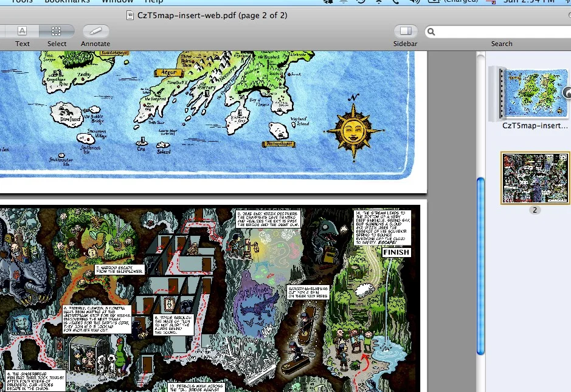Viewport: 571px width, 392px height.
Task: Click the Aegur banner on the map
Action: point(168,72)
